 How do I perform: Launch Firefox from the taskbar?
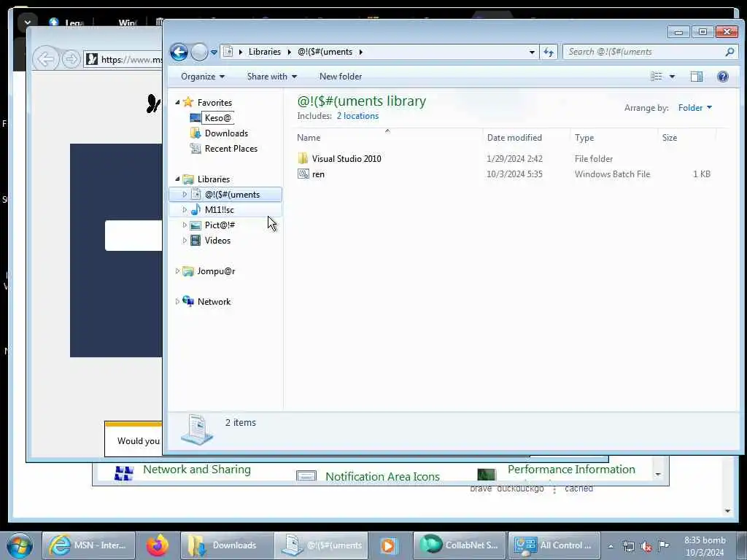(158, 545)
